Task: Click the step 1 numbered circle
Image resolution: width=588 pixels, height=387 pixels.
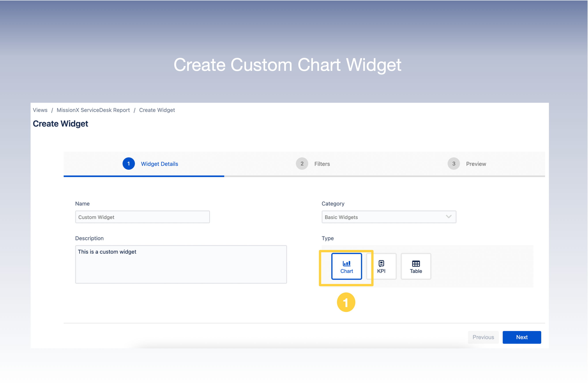Action: tap(129, 164)
